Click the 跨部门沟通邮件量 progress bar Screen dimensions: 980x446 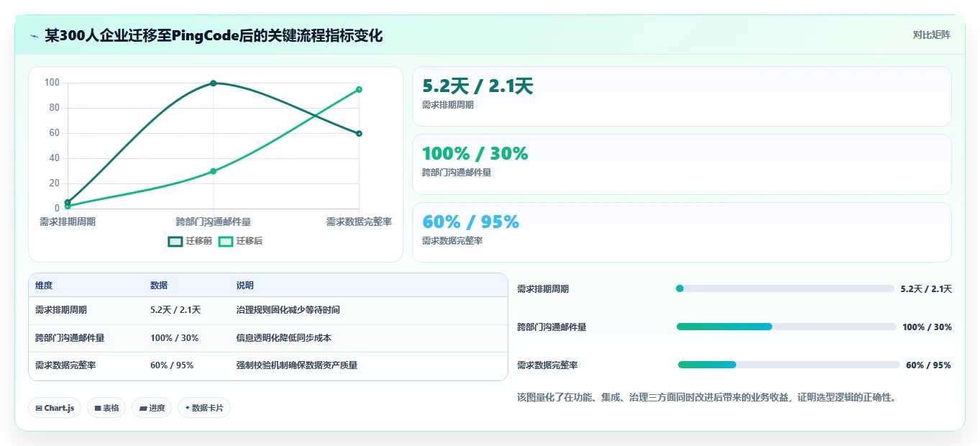[786, 327]
